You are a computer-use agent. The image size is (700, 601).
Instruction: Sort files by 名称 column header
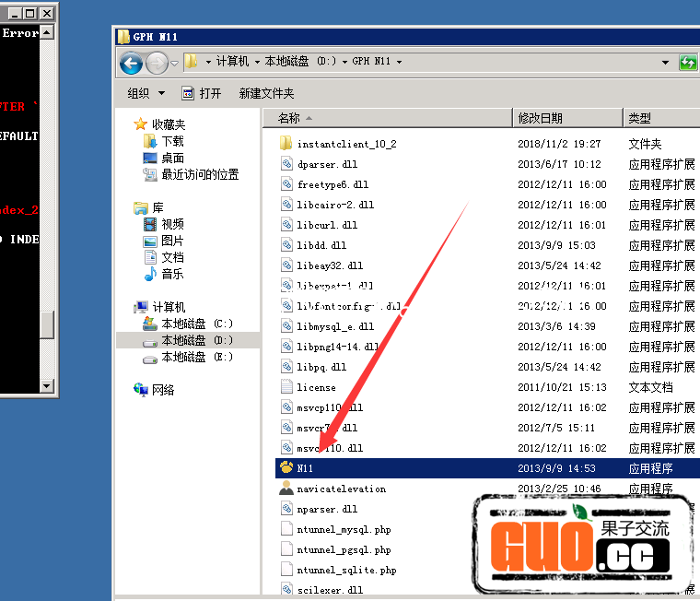288,118
